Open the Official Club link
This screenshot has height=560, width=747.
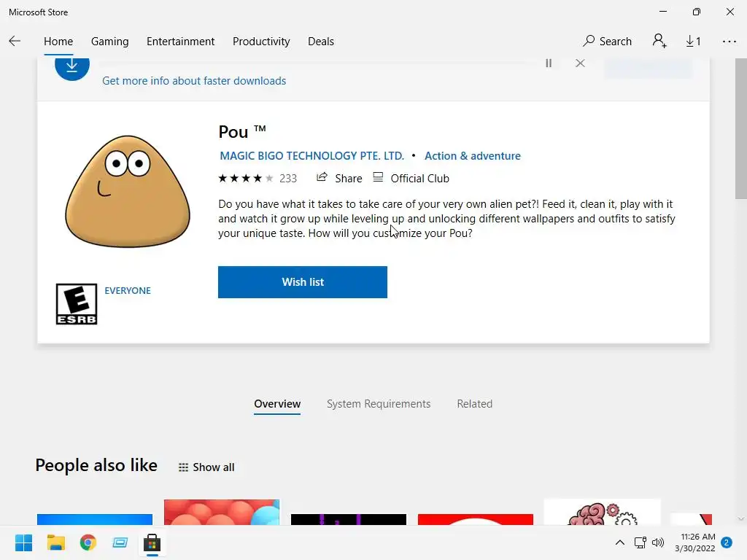pos(411,178)
